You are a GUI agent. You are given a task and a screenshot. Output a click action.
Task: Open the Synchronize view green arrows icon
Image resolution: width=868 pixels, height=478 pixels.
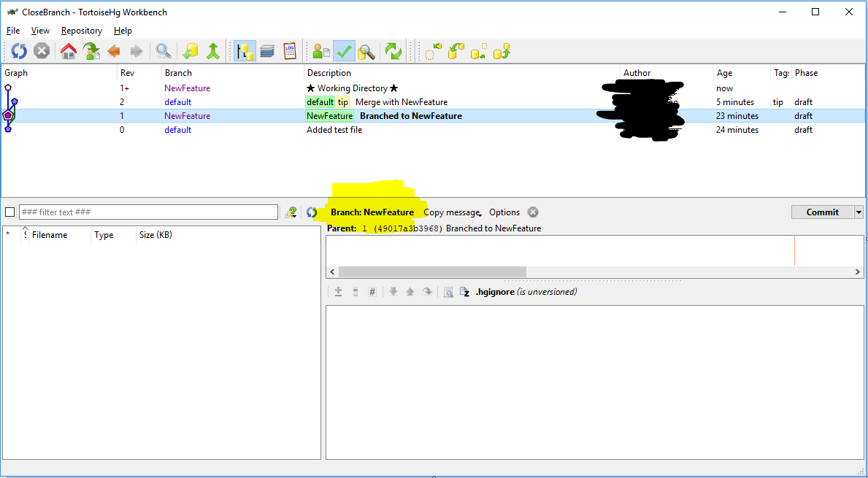coord(393,52)
